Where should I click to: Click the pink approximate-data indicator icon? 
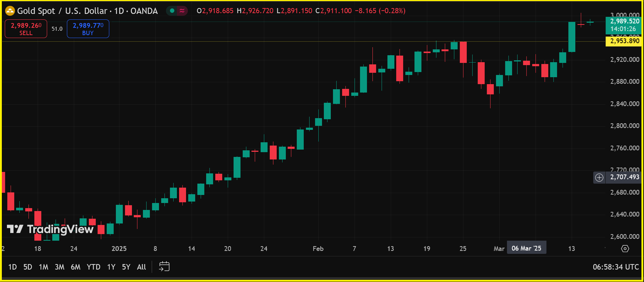click(182, 11)
